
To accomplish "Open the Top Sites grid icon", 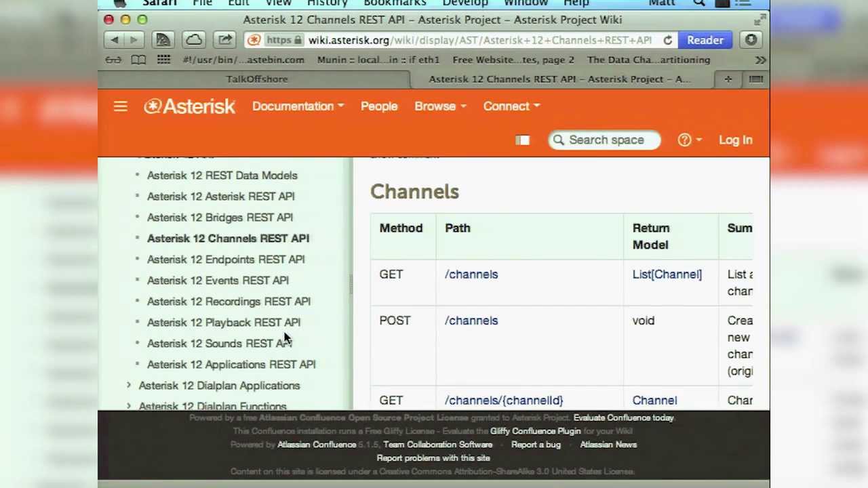I will tap(163, 60).
